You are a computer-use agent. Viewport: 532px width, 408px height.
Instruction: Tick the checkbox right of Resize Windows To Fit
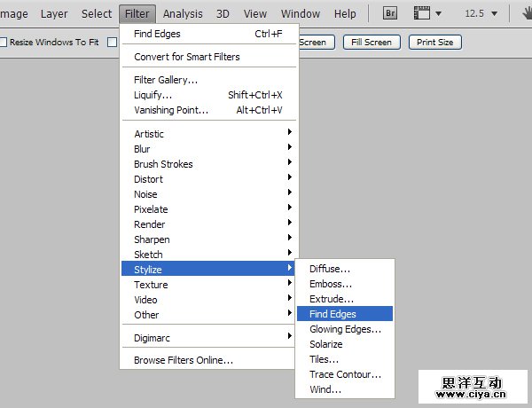(112, 42)
